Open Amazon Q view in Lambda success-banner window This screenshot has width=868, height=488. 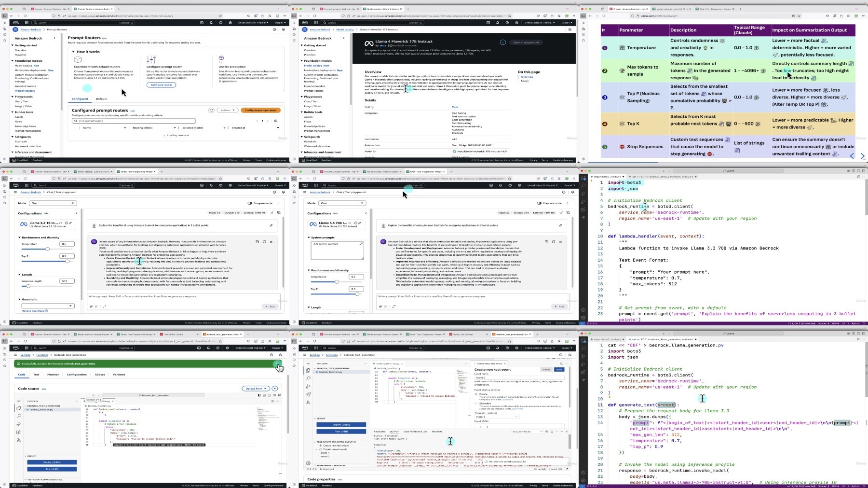(19, 440)
